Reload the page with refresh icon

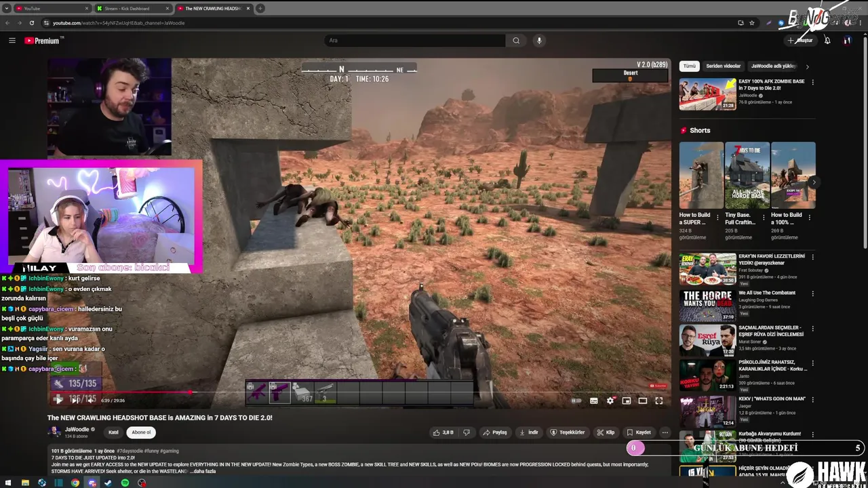32,22
